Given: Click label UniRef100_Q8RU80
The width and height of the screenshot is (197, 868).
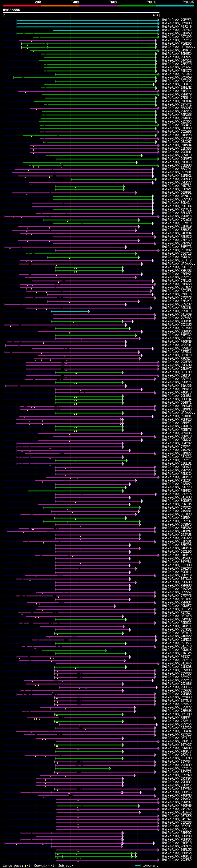Looking at the screenshot, I should [177, 331].
